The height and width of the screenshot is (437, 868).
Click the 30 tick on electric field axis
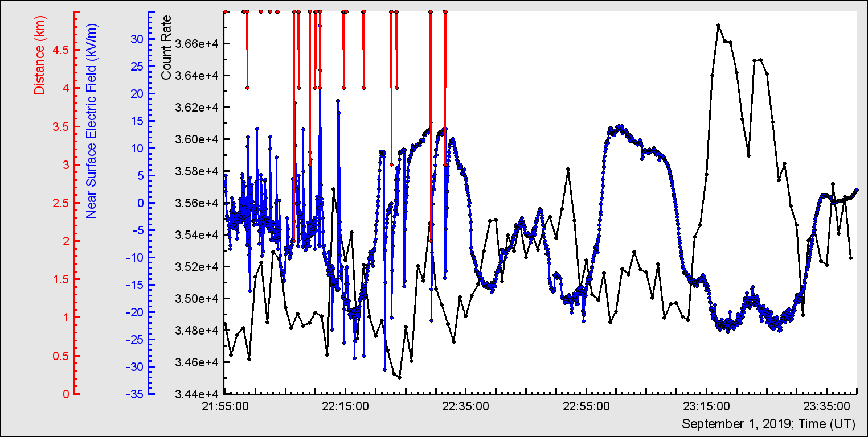pyautogui.click(x=137, y=39)
